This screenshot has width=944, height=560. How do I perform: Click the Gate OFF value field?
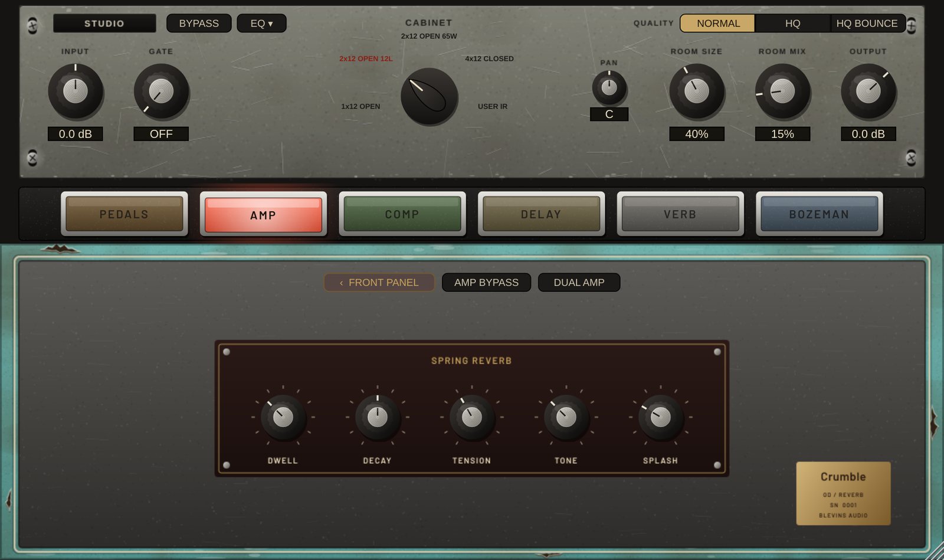(x=161, y=134)
